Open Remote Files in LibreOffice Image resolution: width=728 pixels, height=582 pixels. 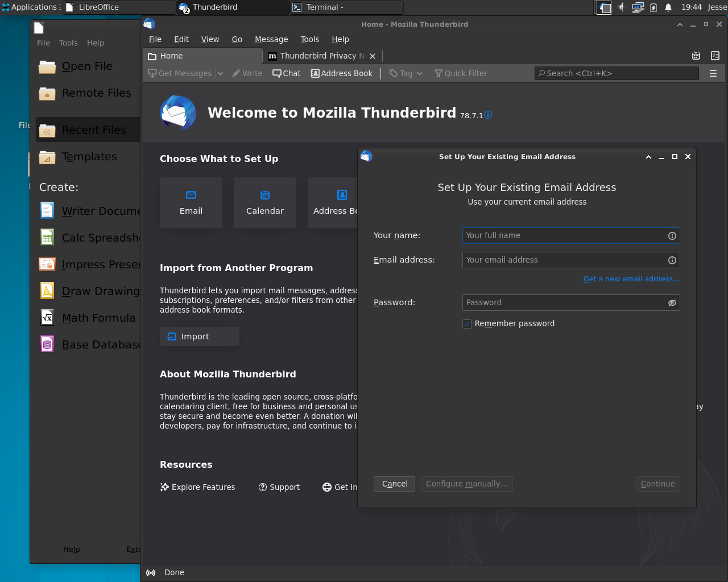coord(88,93)
